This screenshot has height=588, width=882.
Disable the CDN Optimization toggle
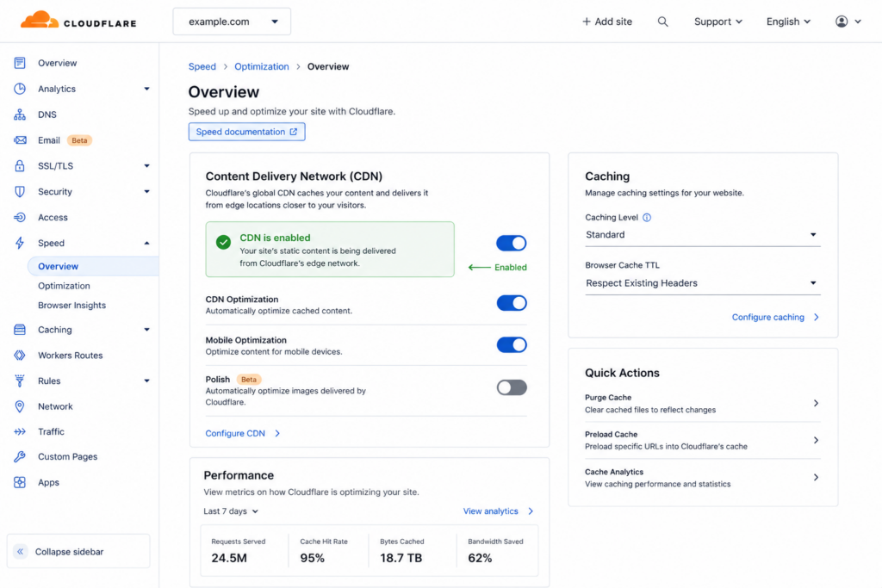(512, 303)
